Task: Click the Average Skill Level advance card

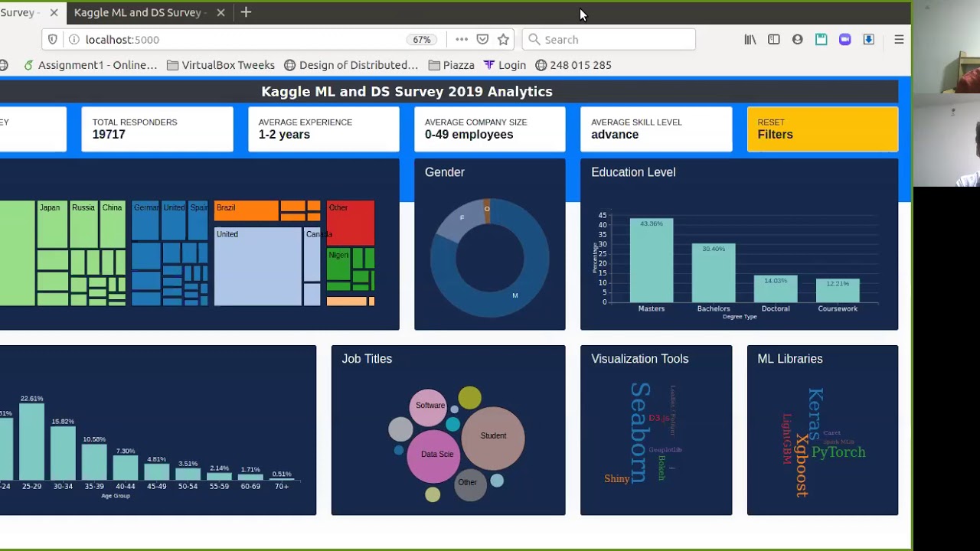Action: click(656, 129)
